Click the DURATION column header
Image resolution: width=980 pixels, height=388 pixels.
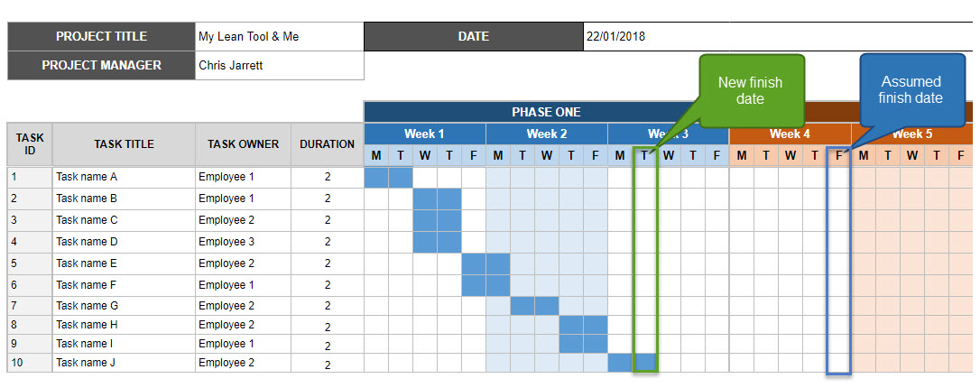pos(327,144)
